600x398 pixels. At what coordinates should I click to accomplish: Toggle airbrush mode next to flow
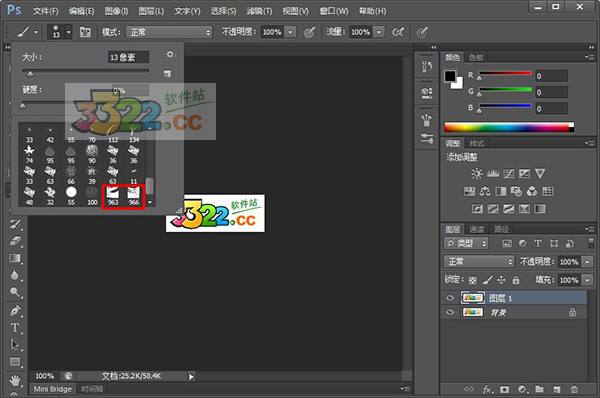pos(398,32)
